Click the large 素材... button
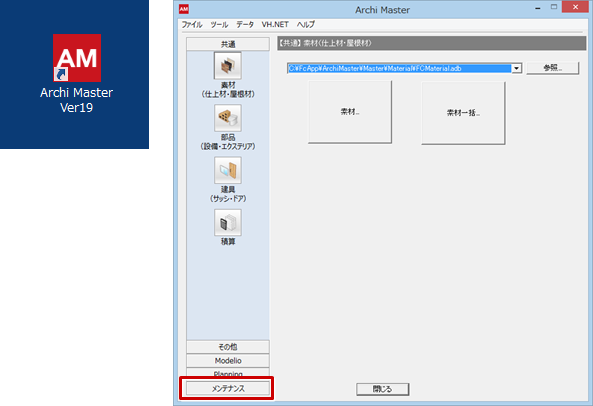Image resolution: width=593 pixels, height=406 pixels. [350, 112]
